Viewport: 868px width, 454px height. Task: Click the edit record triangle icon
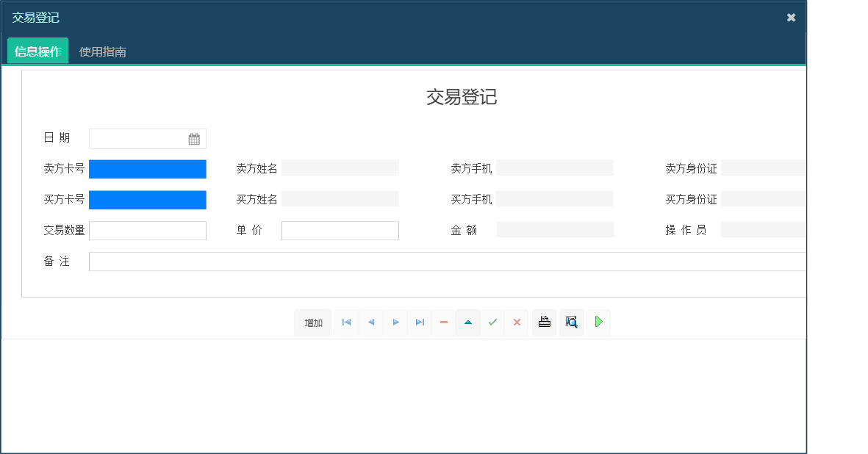click(467, 322)
